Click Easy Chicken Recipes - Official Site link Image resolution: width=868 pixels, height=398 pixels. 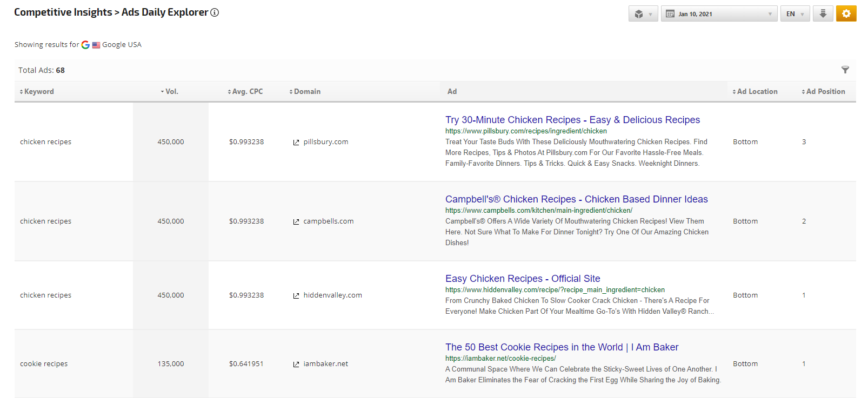tap(523, 279)
